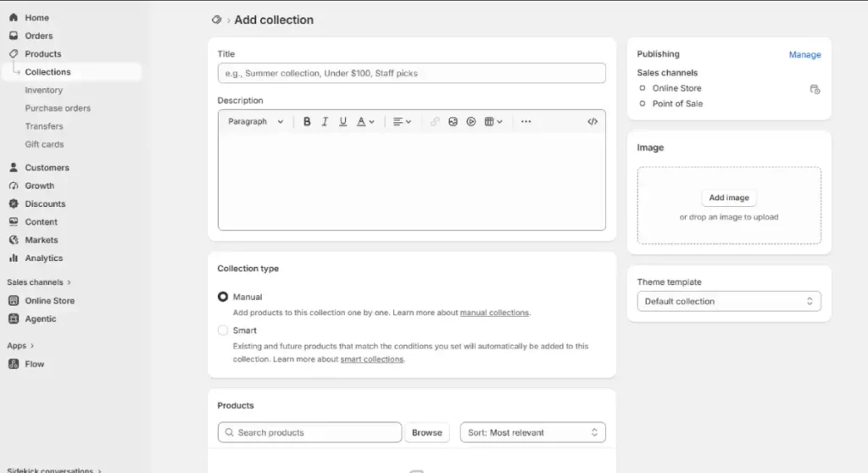Image resolution: width=868 pixels, height=473 pixels.
Task: Click the collections breadcrumb tag icon
Action: click(216, 20)
